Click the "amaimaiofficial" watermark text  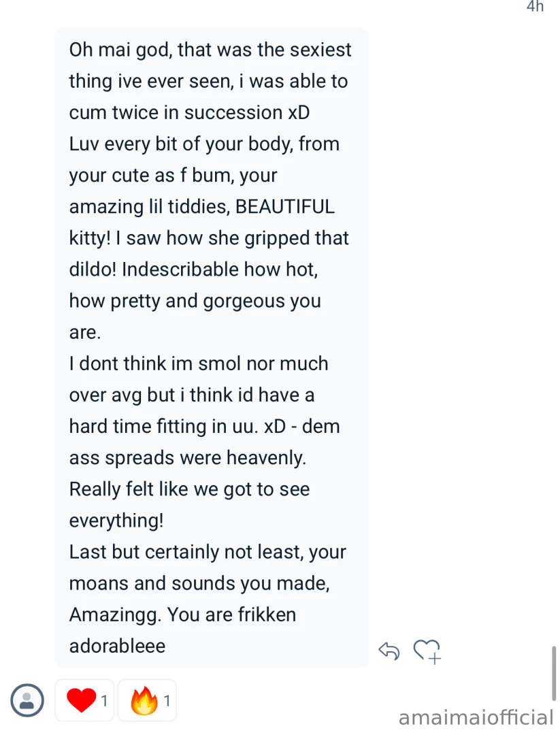(x=476, y=717)
